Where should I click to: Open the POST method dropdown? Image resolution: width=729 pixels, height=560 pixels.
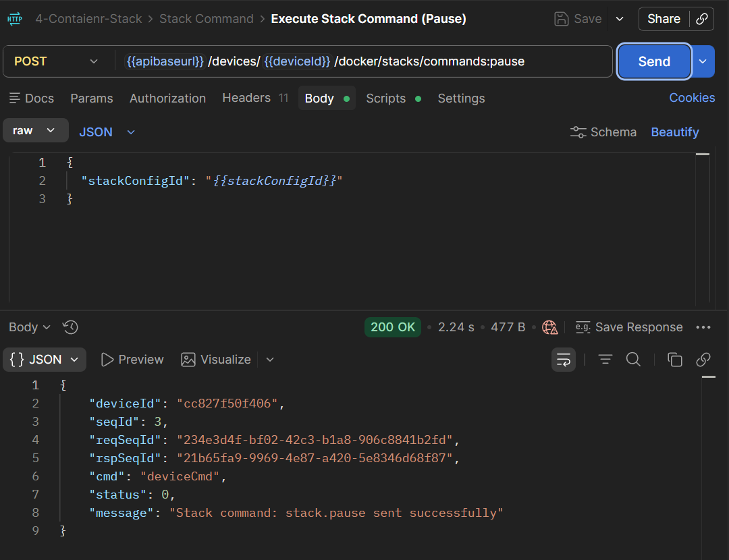point(56,61)
